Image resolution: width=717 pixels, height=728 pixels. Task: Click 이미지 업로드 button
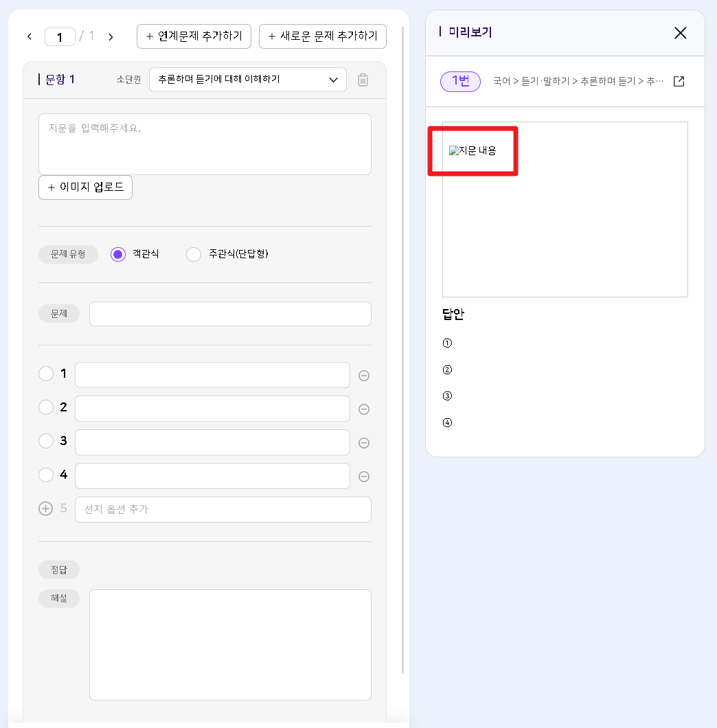point(85,187)
